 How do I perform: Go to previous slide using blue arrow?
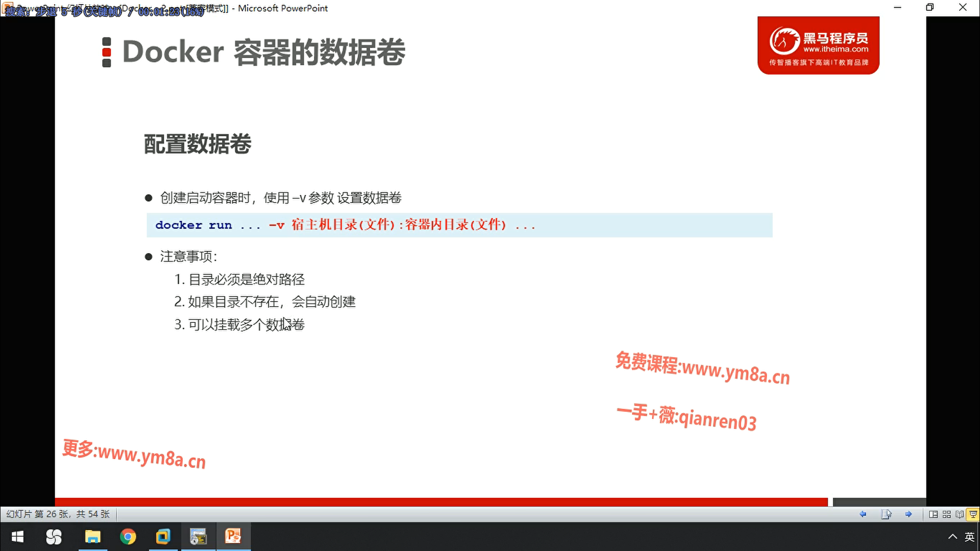863,514
